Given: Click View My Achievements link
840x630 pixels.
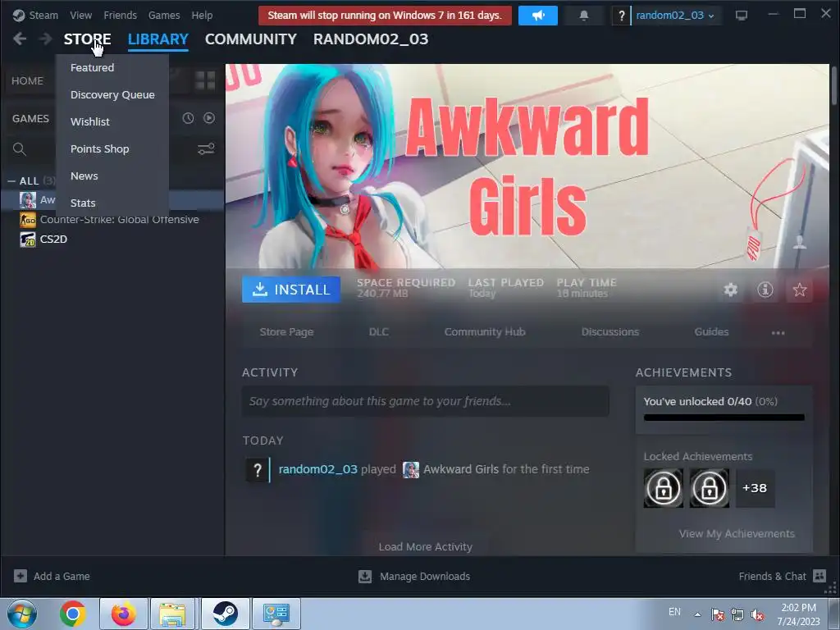Looking at the screenshot, I should coord(737,533).
